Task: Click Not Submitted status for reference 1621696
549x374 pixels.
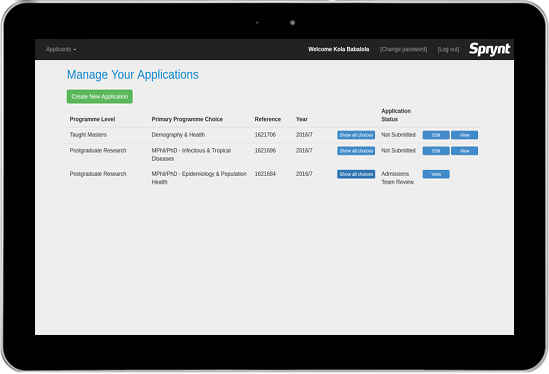Action: (x=398, y=151)
